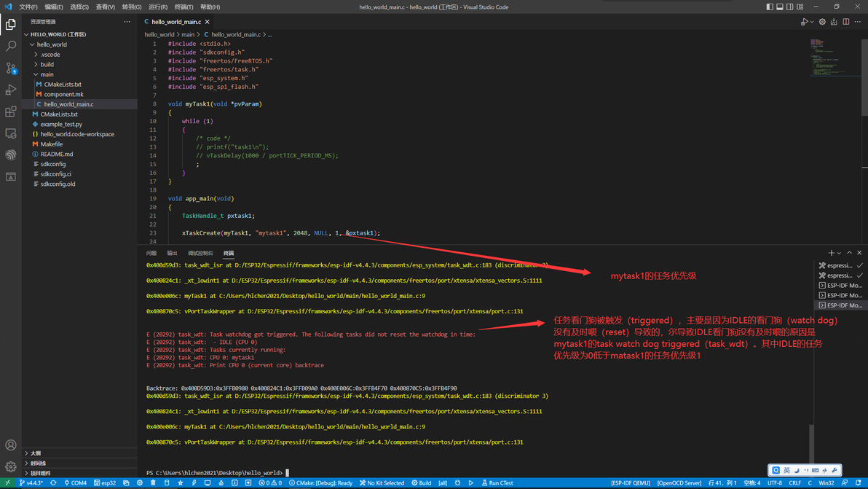Open the 文件(F) menu
Viewport: 868px width, 489px height.
point(28,7)
